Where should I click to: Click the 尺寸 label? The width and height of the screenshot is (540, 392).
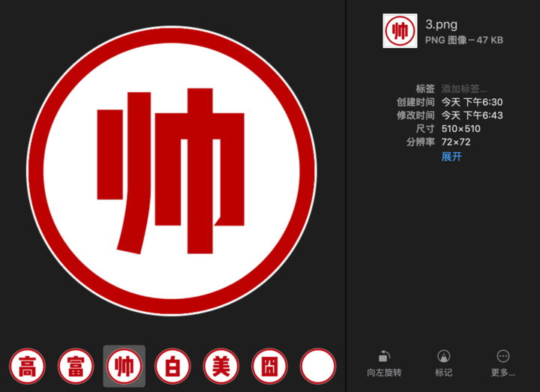pyautogui.click(x=425, y=129)
